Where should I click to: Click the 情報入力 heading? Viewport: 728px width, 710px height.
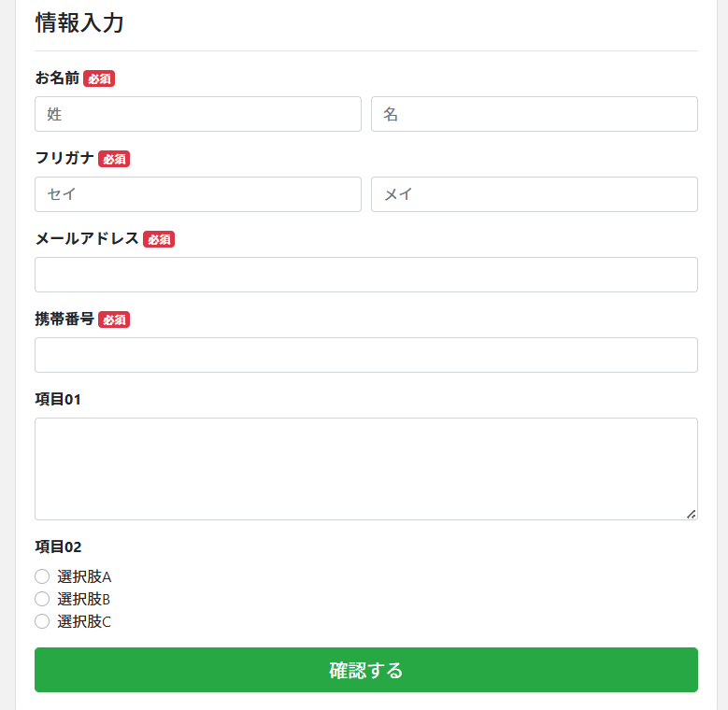click(x=79, y=23)
